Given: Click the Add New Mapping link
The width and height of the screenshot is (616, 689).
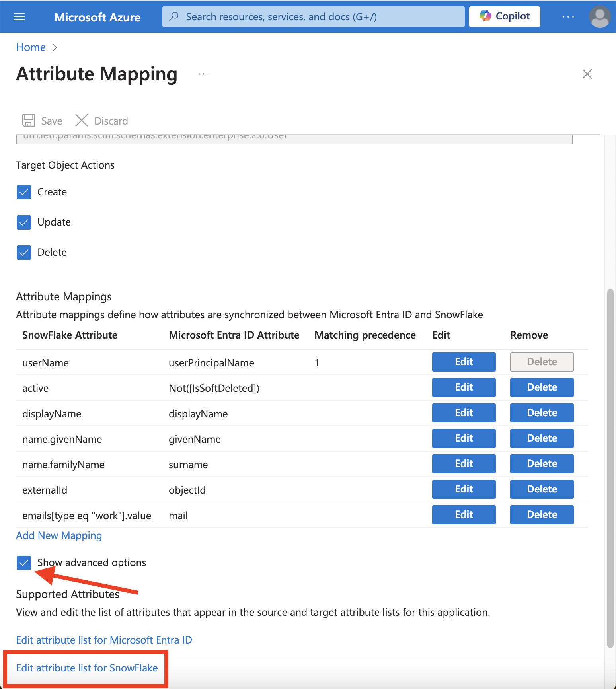Looking at the screenshot, I should [x=59, y=535].
